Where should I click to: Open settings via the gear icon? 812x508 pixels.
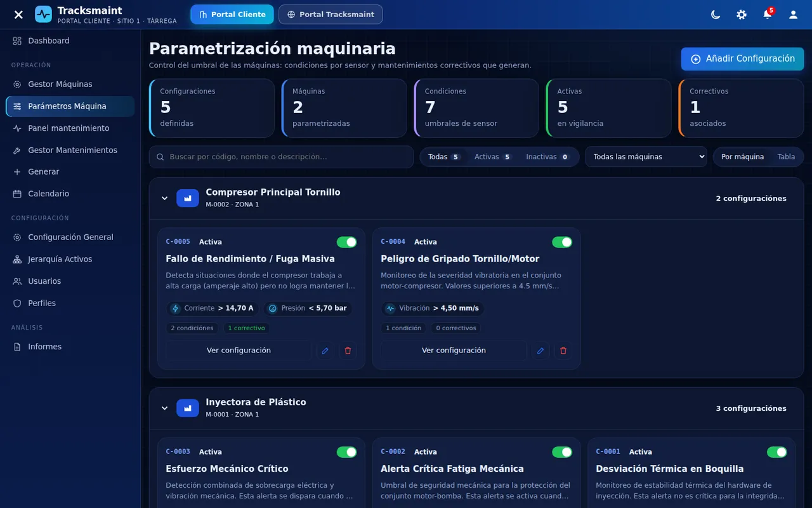(x=742, y=15)
